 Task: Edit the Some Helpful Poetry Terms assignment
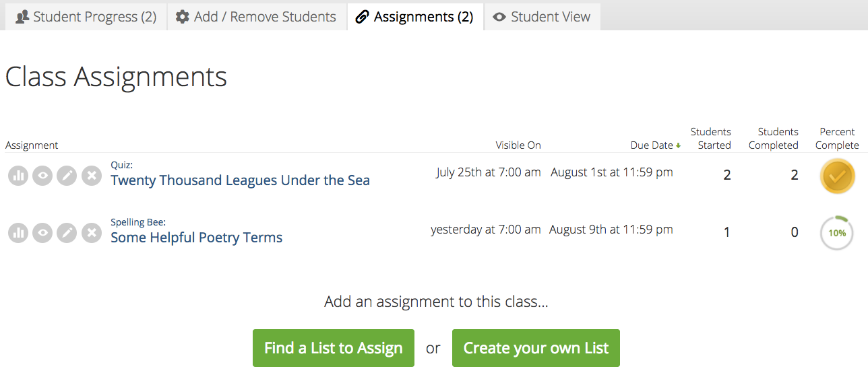[x=67, y=233]
